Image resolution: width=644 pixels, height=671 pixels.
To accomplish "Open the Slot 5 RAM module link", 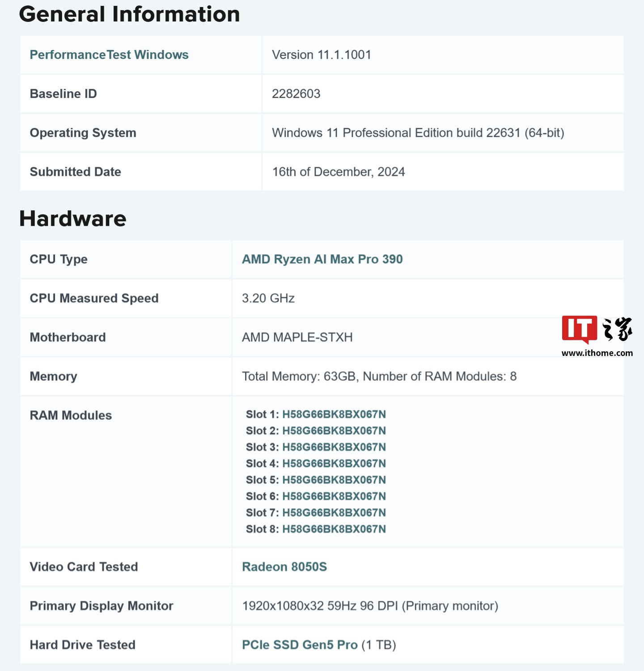I will pos(334,480).
